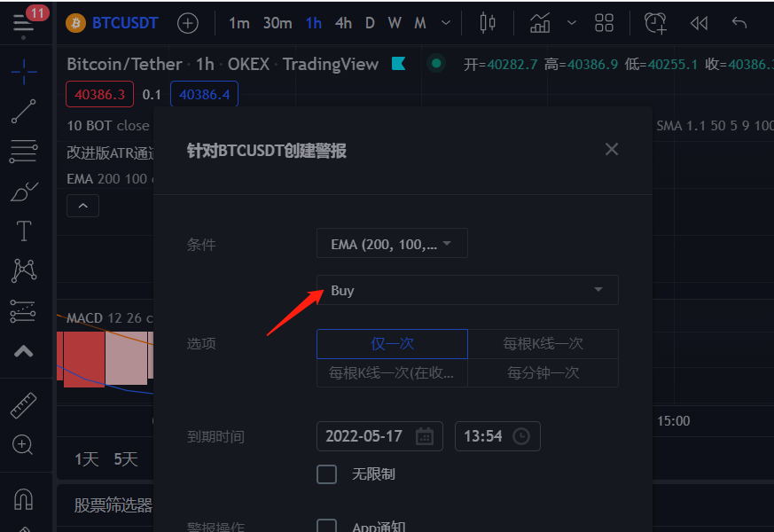
Task: Switch to the daily D timeframe
Action: (370, 23)
